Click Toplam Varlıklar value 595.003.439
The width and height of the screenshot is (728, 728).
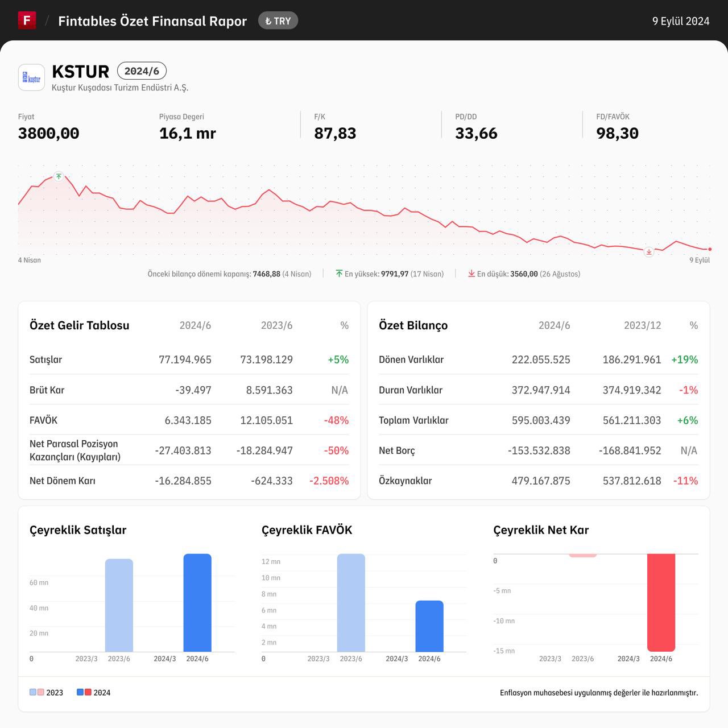541,420
